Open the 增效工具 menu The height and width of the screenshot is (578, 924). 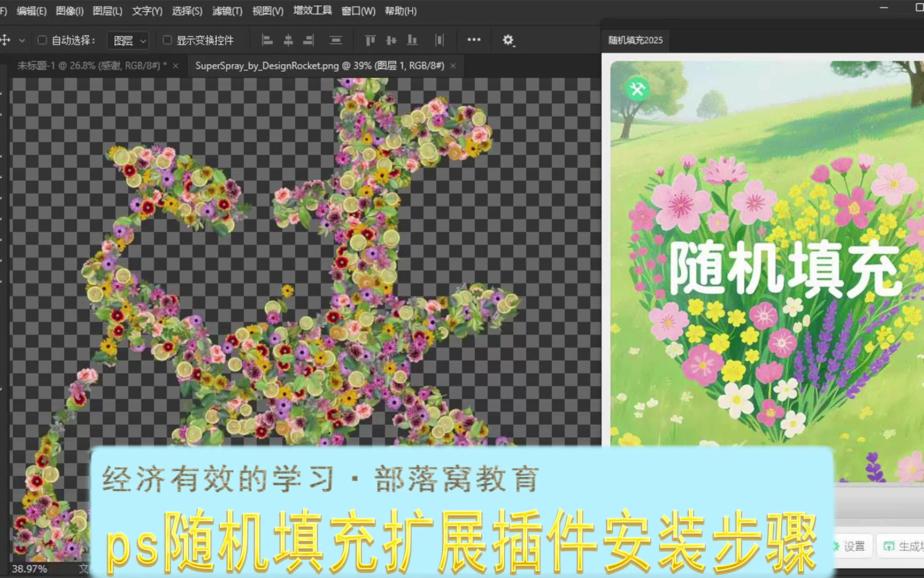[x=312, y=11]
